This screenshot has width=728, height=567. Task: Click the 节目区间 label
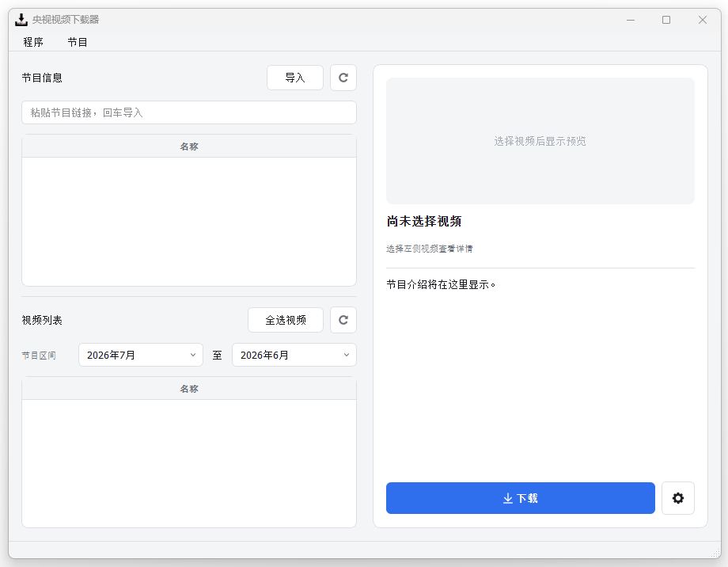[x=39, y=356]
